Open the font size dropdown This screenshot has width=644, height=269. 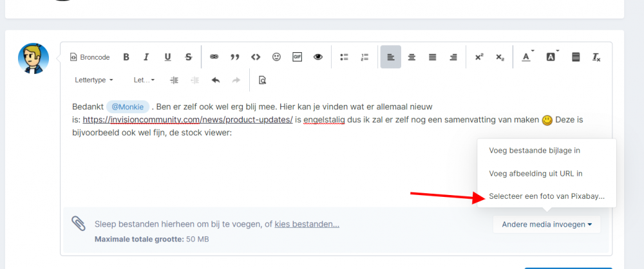pyautogui.click(x=144, y=80)
